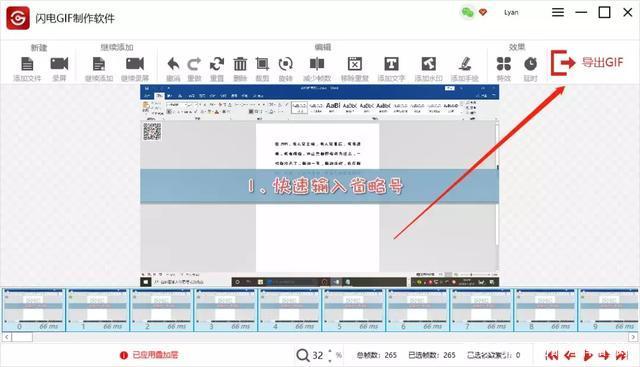
Task: Jump to the first frame
Action: click(552, 355)
